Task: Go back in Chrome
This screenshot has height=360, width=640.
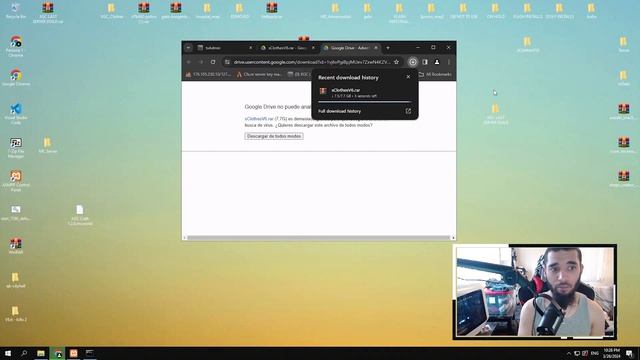Action: click(189, 62)
